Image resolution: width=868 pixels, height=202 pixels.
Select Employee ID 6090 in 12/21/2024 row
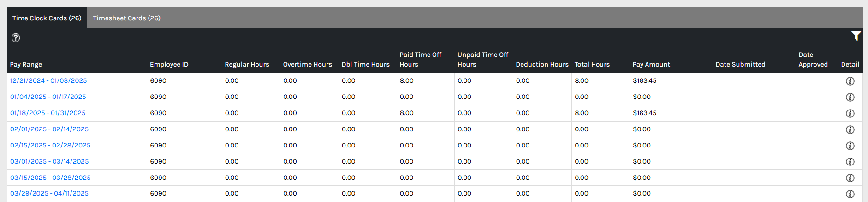pyautogui.click(x=158, y=80)
